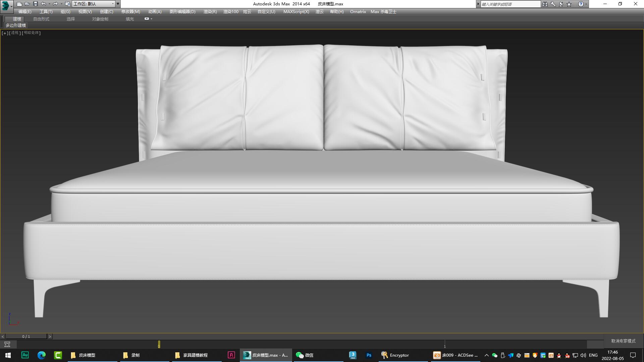Toggle the 明暗处理 viewport shading label

[x=31, y=33]
